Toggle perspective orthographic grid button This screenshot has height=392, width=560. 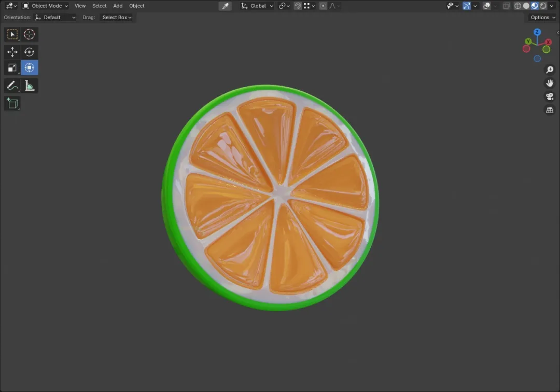pyautogui.click(x=550, y=110)
